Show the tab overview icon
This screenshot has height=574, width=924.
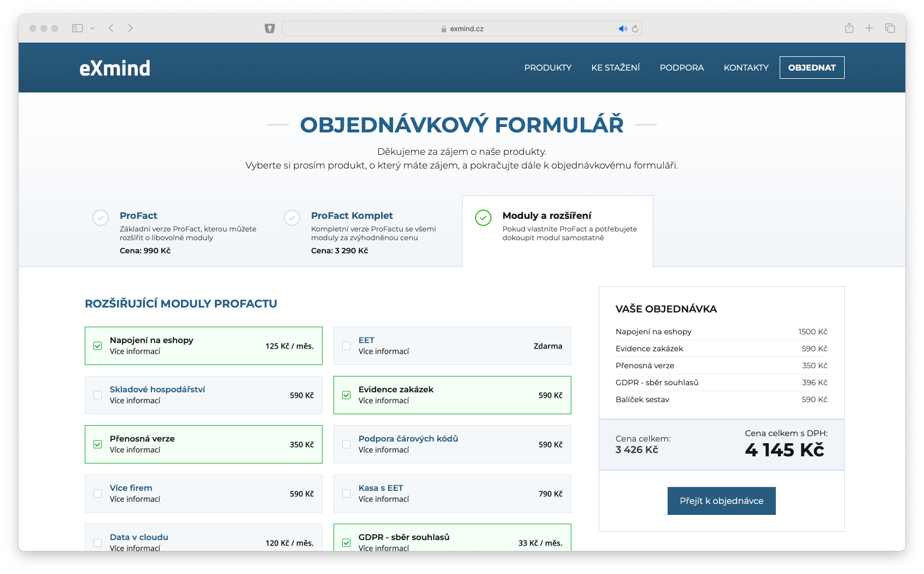890,28
